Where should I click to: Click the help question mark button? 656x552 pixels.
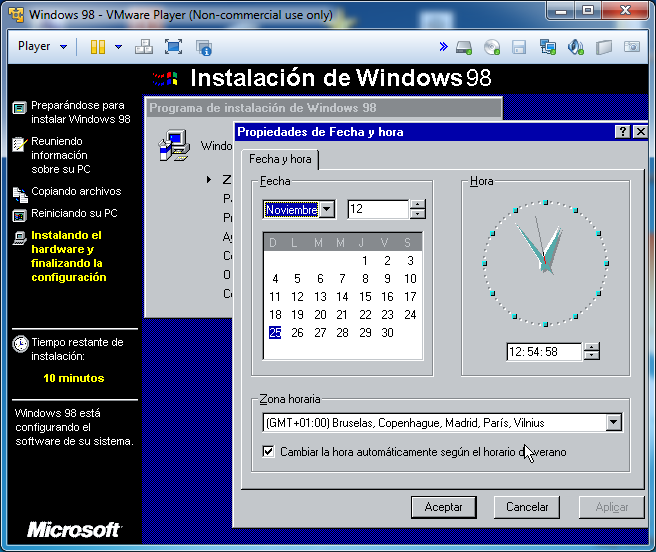tap(621, 132)
